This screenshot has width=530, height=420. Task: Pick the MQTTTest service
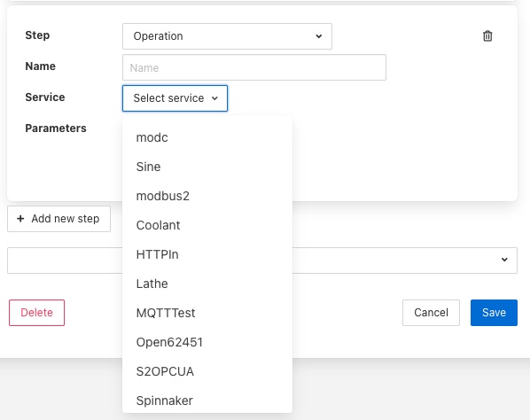(x=207, y=313)
